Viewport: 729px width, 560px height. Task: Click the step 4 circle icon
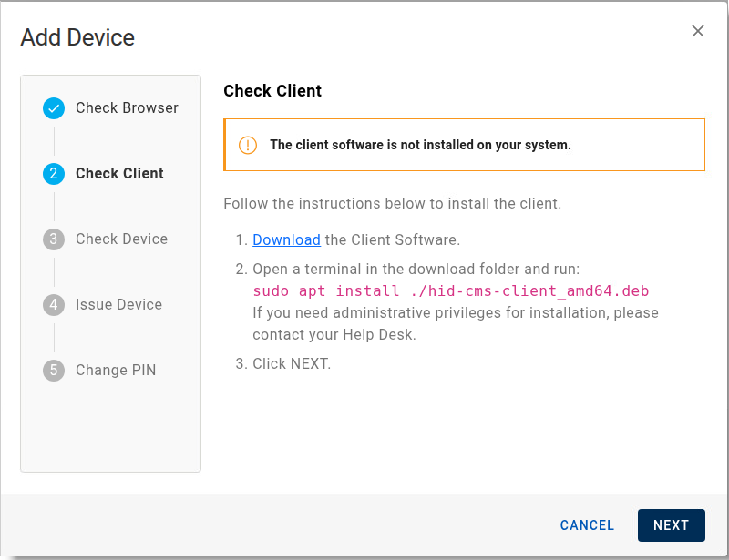54,305
